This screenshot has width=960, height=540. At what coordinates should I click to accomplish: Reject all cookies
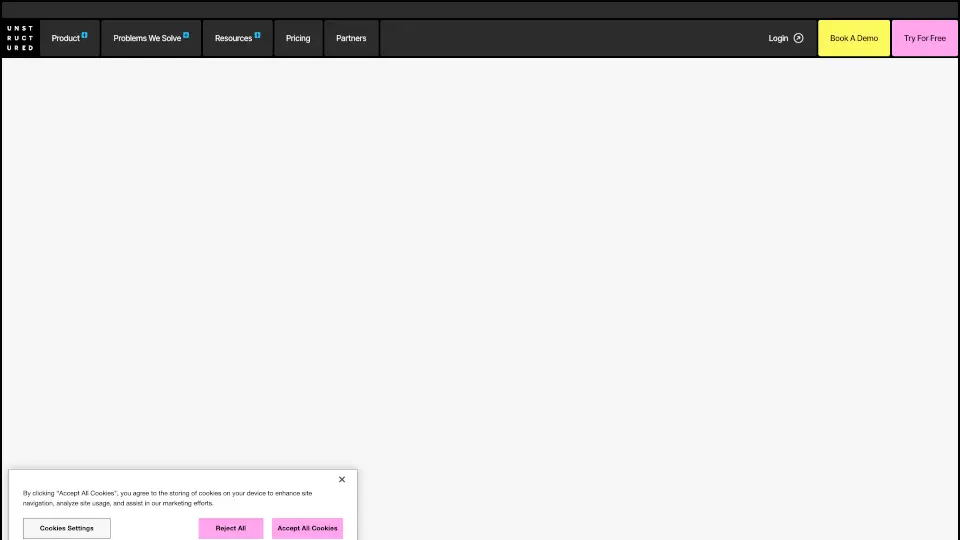click(230, 528)
